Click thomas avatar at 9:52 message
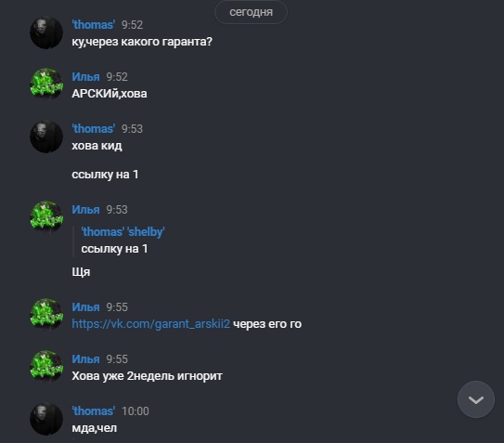 (46, 33)
